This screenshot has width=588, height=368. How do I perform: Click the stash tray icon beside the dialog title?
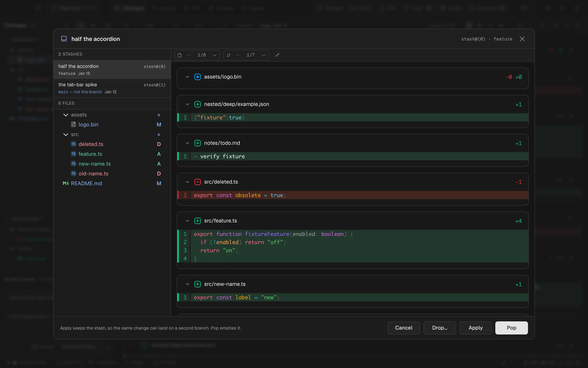point(64,39)
